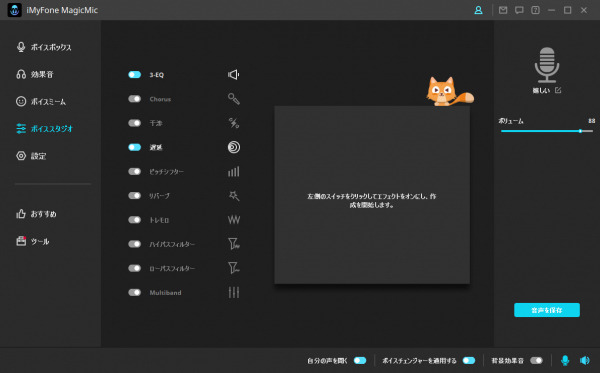Image resolution: width=600 pixels, height=373 pixels.
Task: Edit the voice name with pencil icon
Action: click(x=558, y=90)
